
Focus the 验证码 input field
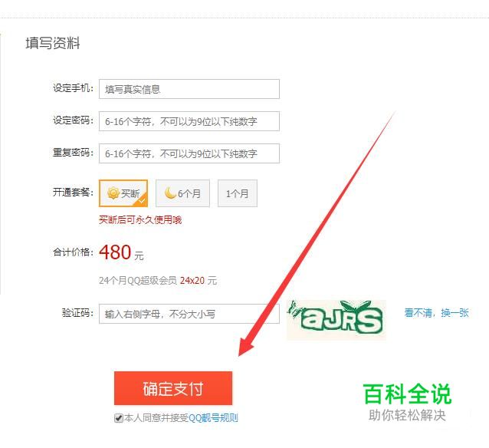click(189, 314)
